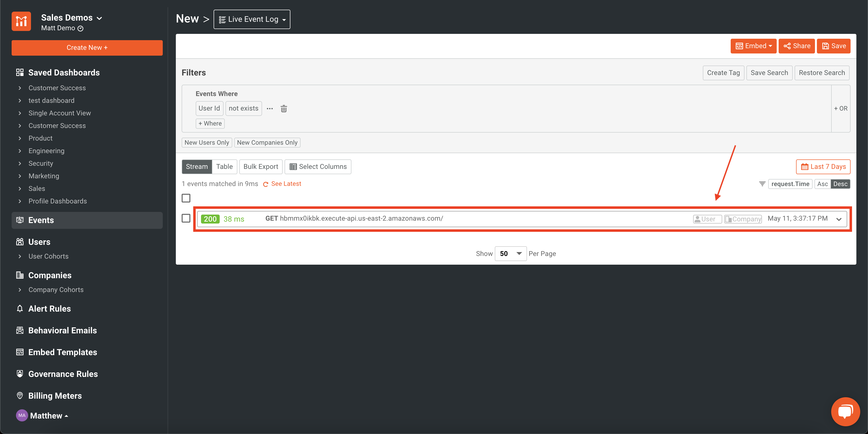Toggle New Users Only filter
Viewport: 868px width, 434px height.
coord(207,142)
